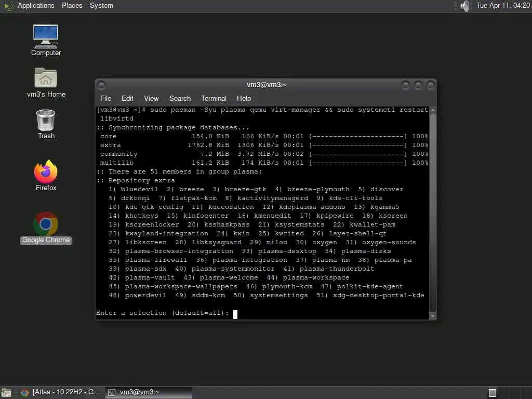Open the terminal Help menu
The height and width of the screenshot is (399, 532).
pos(244,98)
